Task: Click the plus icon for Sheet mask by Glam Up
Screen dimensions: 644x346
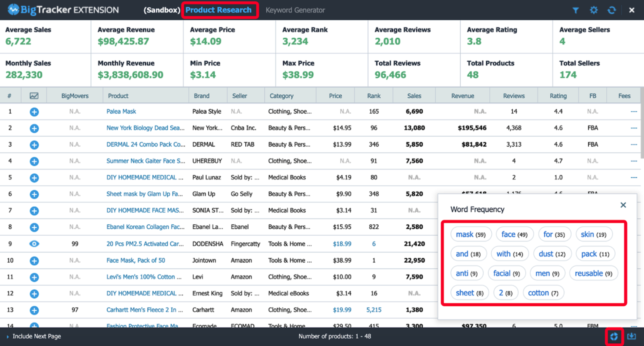Action: pyautogui.click(x=34, y=194)
